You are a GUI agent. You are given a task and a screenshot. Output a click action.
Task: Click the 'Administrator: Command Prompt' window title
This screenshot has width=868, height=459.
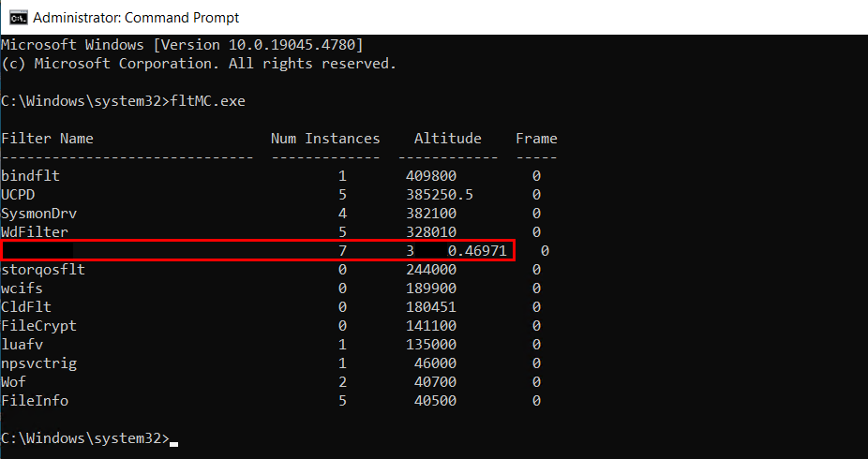[x=136, y=18]
